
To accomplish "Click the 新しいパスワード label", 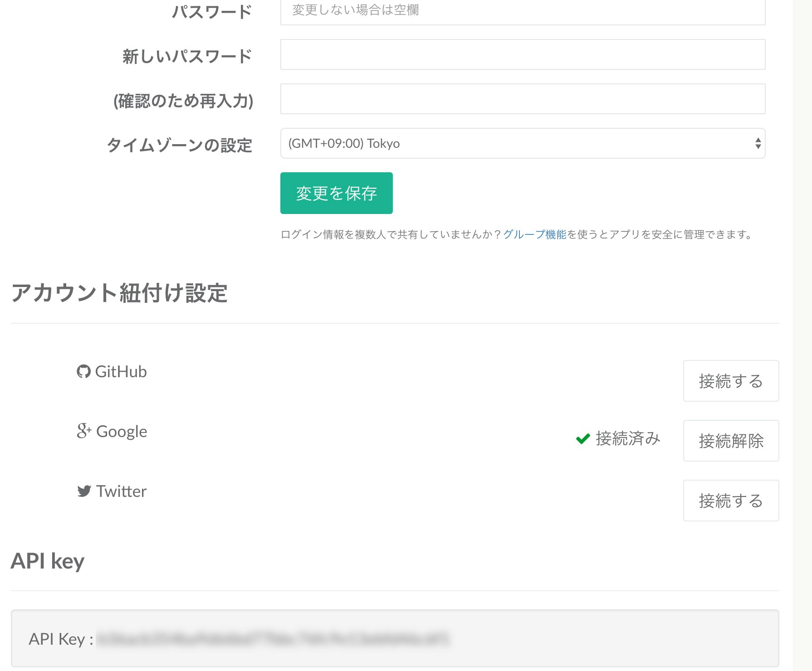I will [187, 57].
